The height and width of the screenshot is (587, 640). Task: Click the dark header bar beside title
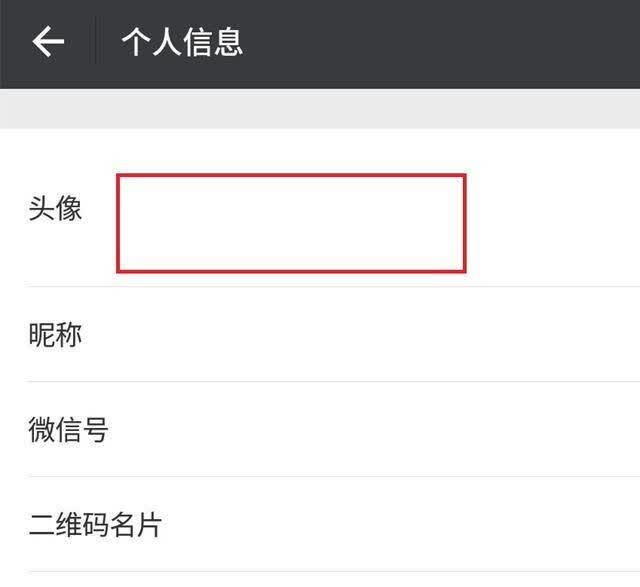(x=441, y=42)
